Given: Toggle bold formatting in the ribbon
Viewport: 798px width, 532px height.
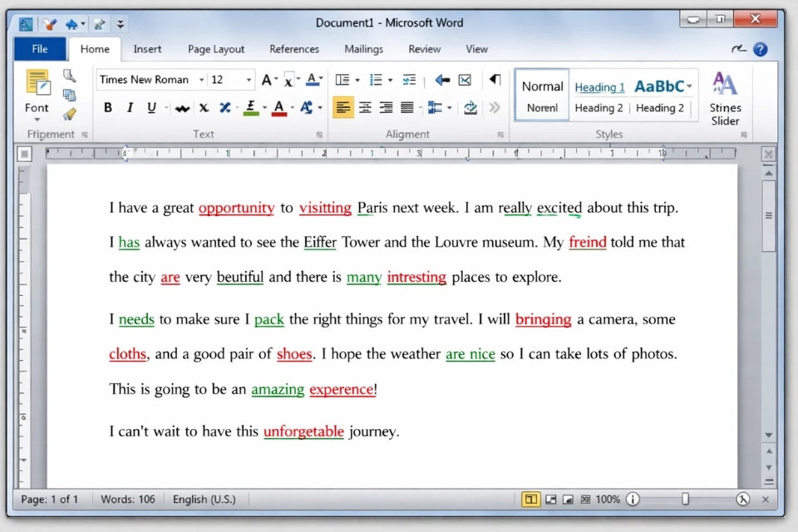Looking at the screenshot, I should click(x=108, y=108).
